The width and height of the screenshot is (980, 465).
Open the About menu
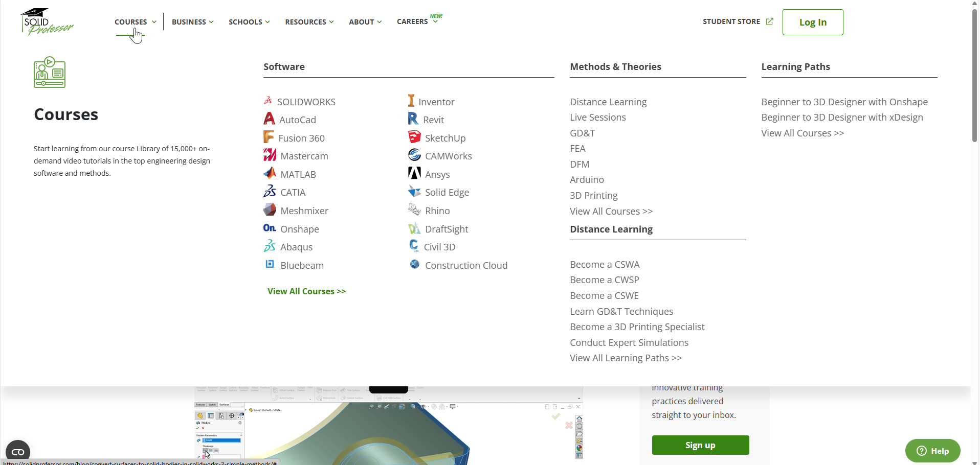click(x=365, y=22)
